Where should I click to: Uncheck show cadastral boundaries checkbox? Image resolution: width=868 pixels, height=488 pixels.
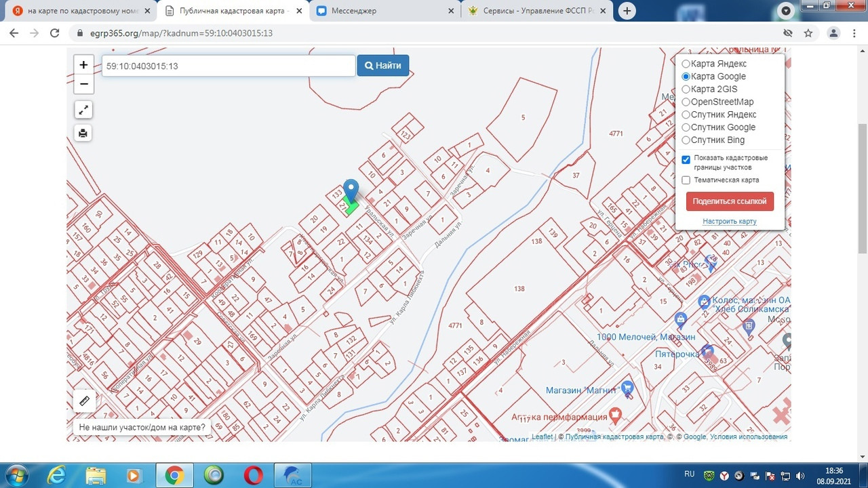coord(686,159)
